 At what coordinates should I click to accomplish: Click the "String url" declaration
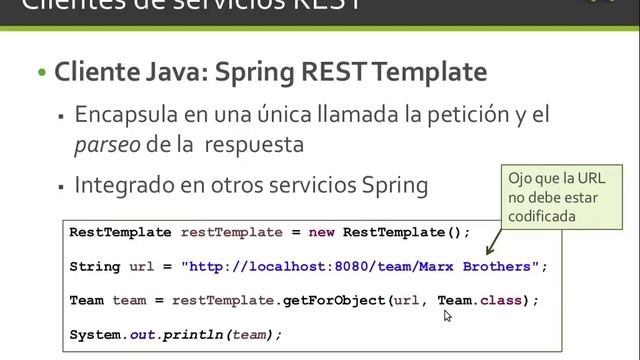[112, 267]
